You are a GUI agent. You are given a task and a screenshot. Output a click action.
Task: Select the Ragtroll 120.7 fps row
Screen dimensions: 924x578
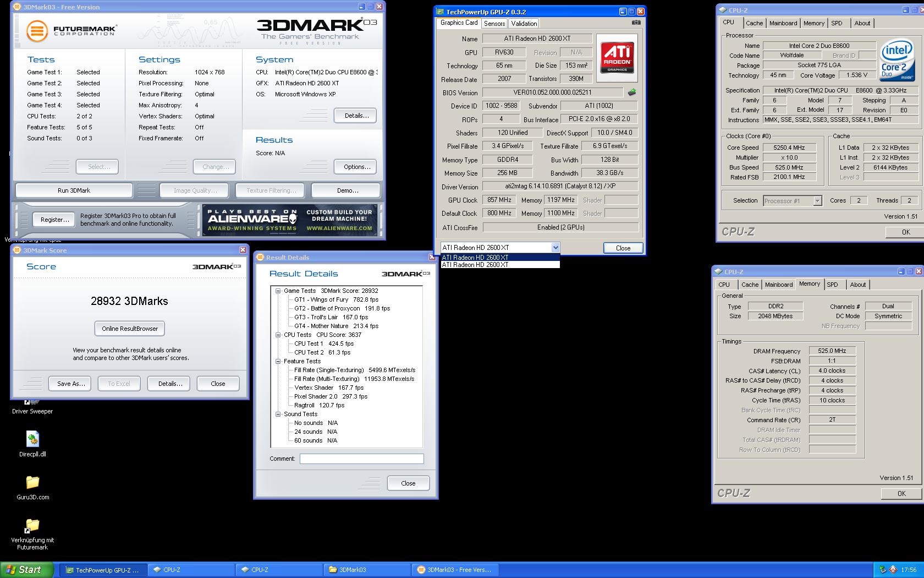point(319,405)
